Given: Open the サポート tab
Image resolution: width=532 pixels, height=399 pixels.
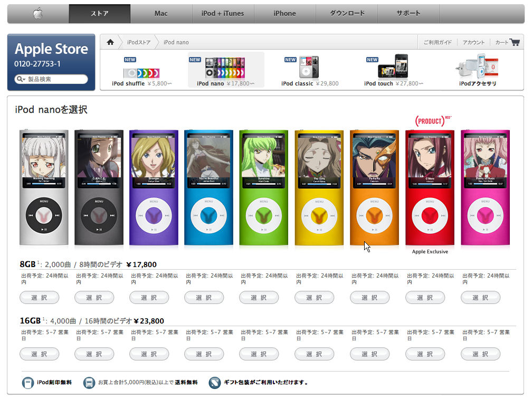Looking at the screenshot, I should (x=408, y=14).
